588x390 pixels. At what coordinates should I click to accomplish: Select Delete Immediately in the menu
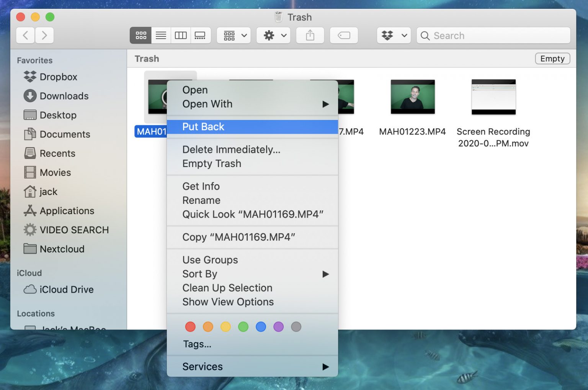pyautogui.click(x=231, y=149)
